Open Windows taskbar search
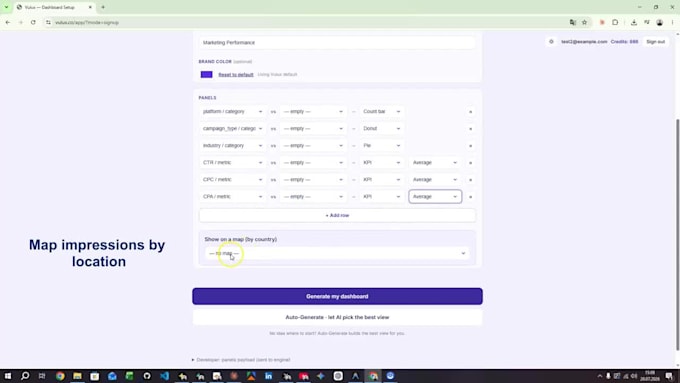680x383 pixels. 25,376
